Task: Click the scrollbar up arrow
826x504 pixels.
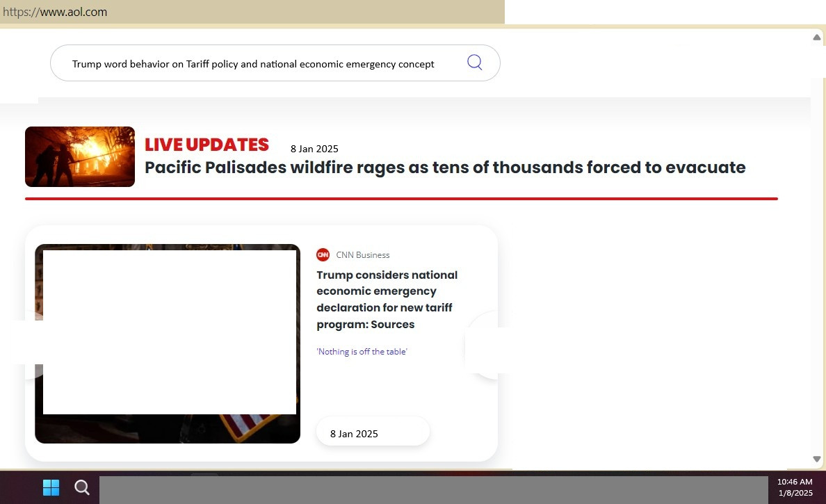Action: [816, 38]
